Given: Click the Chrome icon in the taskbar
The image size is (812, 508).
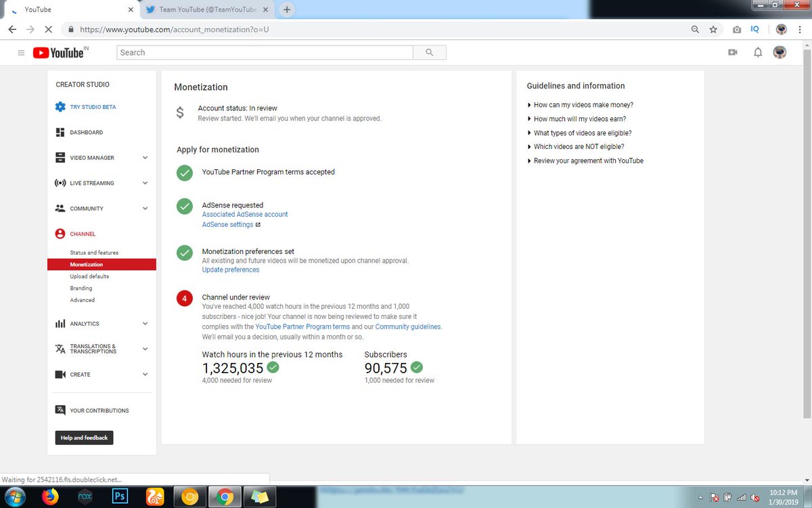Looking at the screenshot, I should pyautogui.click(x=225, y=497).
